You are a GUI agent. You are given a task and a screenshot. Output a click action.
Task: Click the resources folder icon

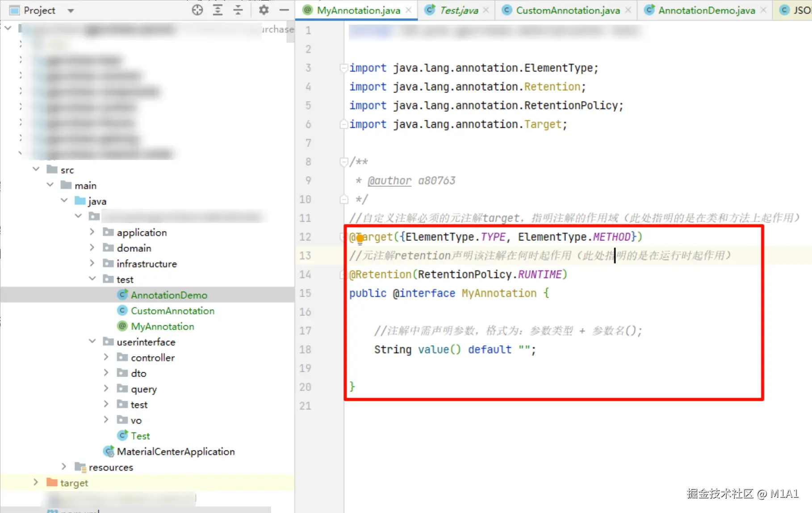pos(80,467)
